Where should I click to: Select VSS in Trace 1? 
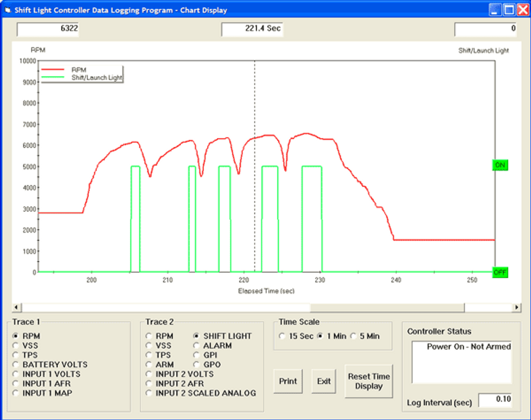16,345
